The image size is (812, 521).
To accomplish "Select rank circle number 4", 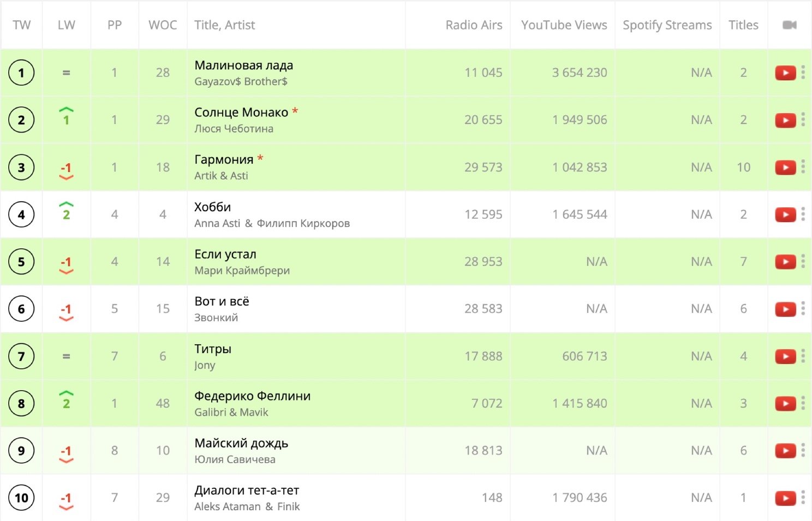I will pos(21,214).
